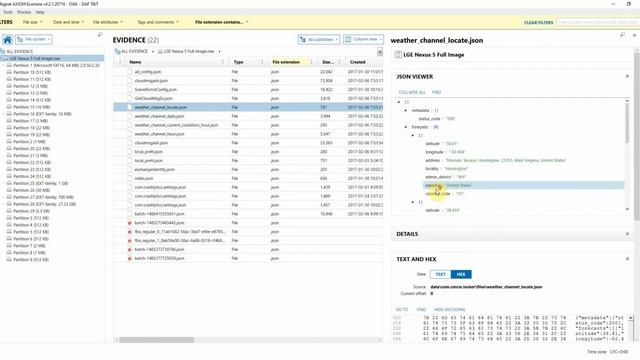The width and height of the screenshot is (640, 360).
Task: Sort by the Created column header
Action: [x=358, y=62]
